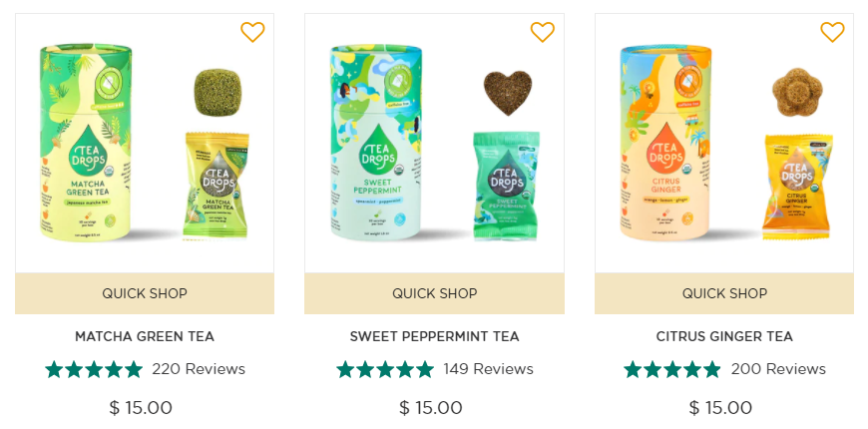Click the Matcha Green Tea star rating
The image size is (868, 429).
pos(94,369)
